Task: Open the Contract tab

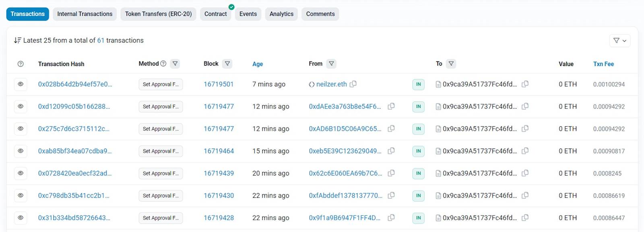Action: [x=215, y=14]
